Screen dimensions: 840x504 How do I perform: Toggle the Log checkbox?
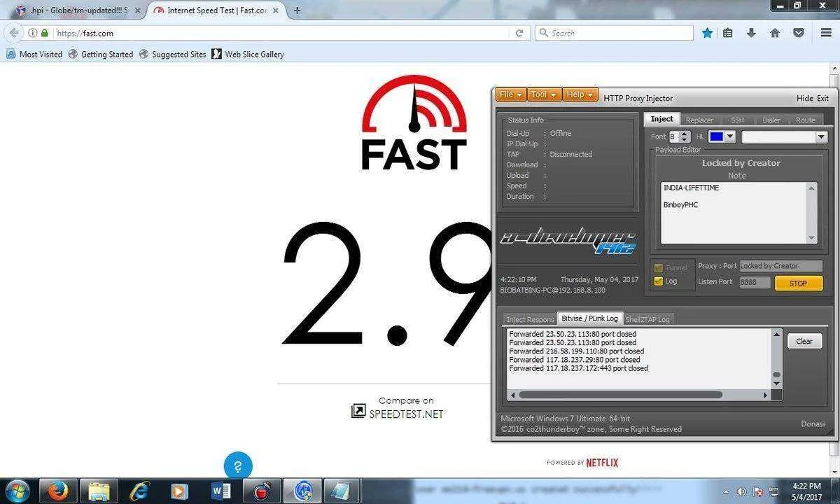tap(658, 281)
